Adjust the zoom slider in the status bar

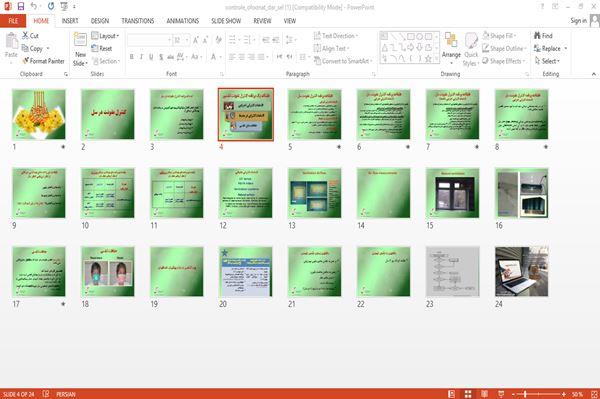538,394
